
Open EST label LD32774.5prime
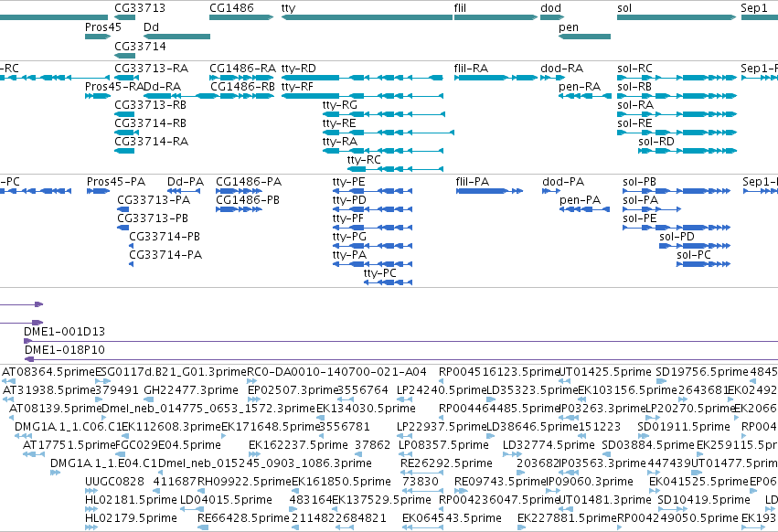tap(549, 445)
